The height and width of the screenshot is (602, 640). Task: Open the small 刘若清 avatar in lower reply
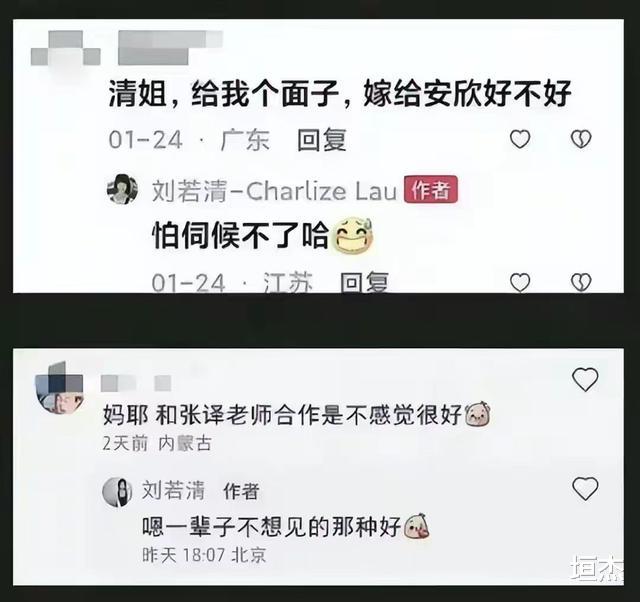point(117,492)
